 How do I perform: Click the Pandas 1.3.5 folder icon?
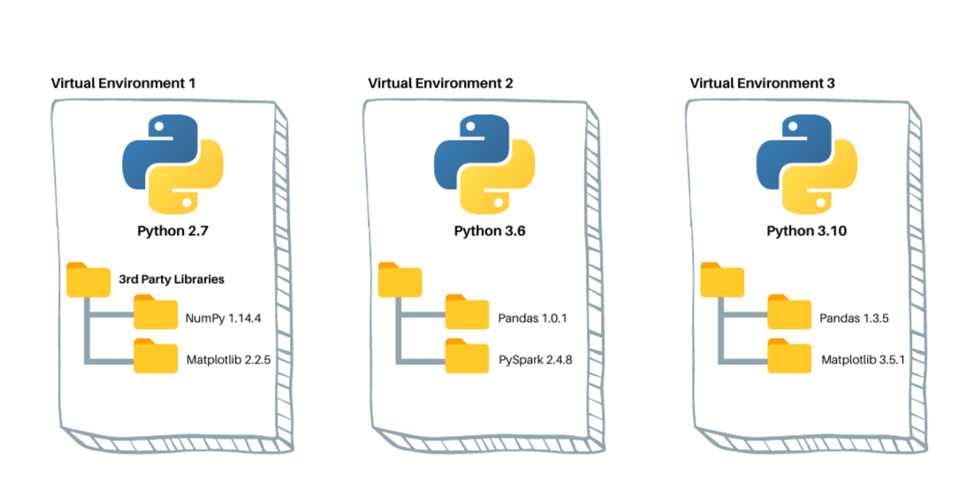point(789,311)
